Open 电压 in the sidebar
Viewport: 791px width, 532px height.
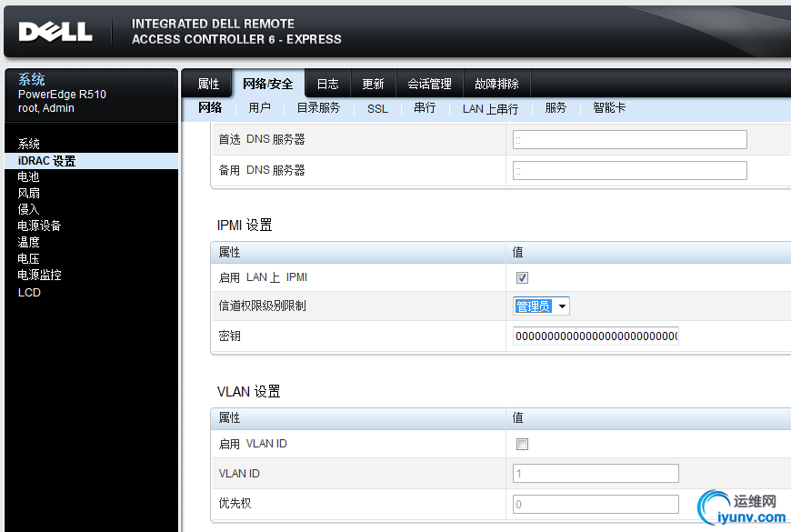pyautogui.click(x=28, y=258)
